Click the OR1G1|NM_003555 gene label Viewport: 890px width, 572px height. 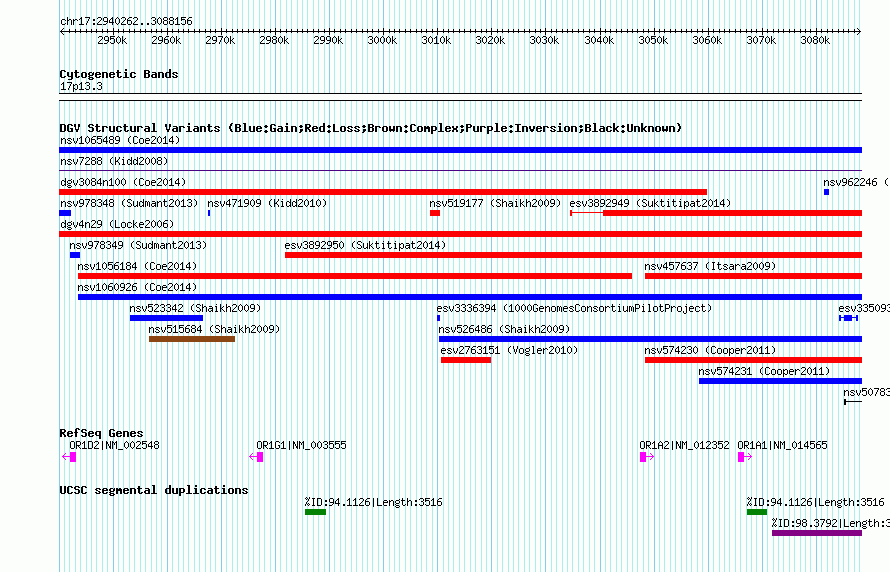301,445
